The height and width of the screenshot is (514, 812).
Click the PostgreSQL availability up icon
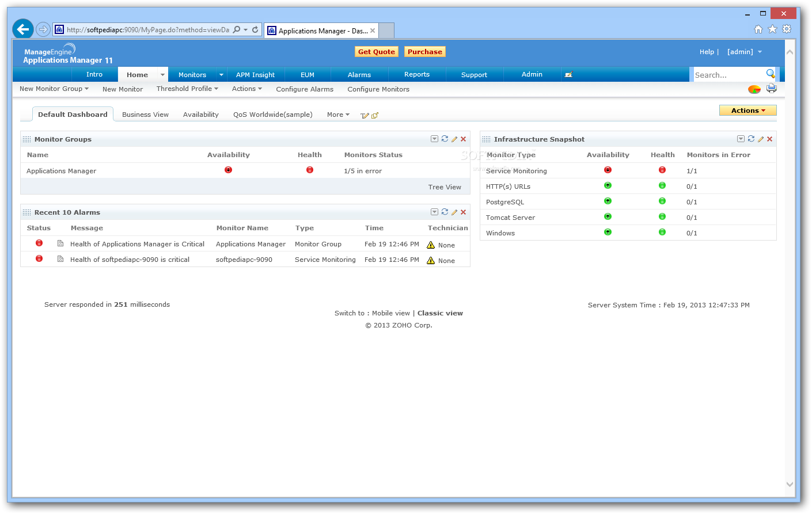click(x=608, y=201)
